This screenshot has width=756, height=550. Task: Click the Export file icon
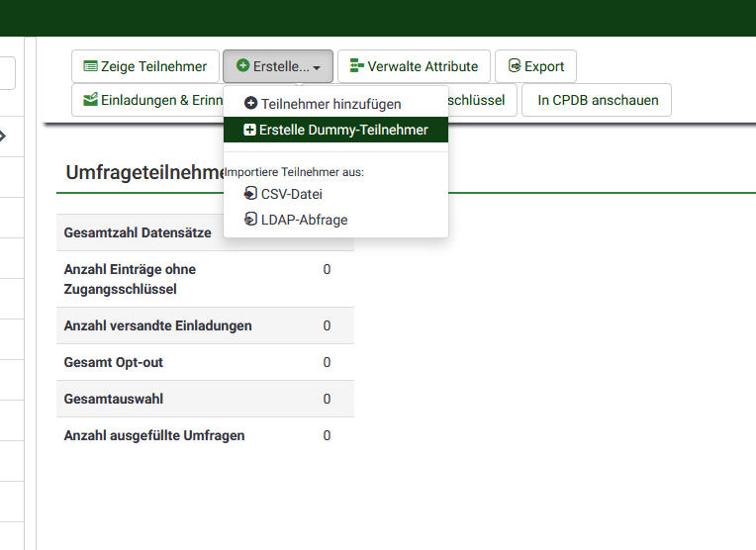[x=514, y=66]
